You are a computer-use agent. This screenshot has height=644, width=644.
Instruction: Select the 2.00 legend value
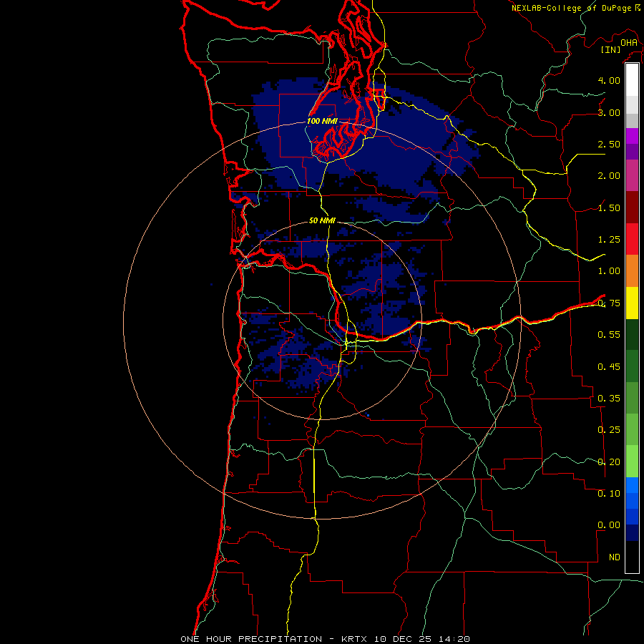click(609, 176)
